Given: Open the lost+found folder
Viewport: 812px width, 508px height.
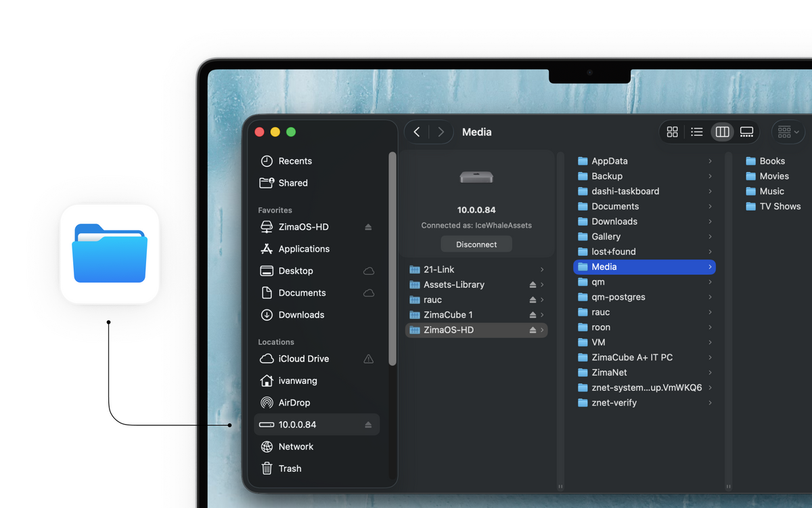Looking at the screenshot, I should pos(644,251).
